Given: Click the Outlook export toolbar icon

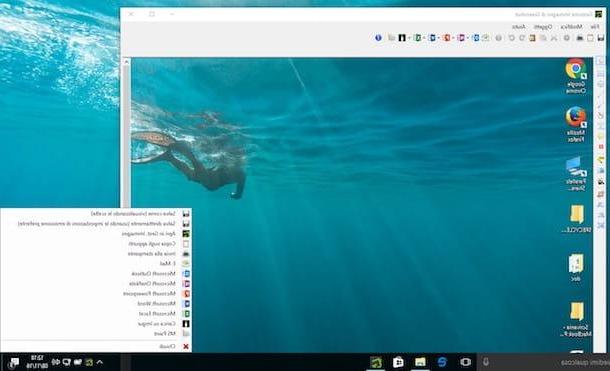Looking at the screenshot, I should pos(476,38).
